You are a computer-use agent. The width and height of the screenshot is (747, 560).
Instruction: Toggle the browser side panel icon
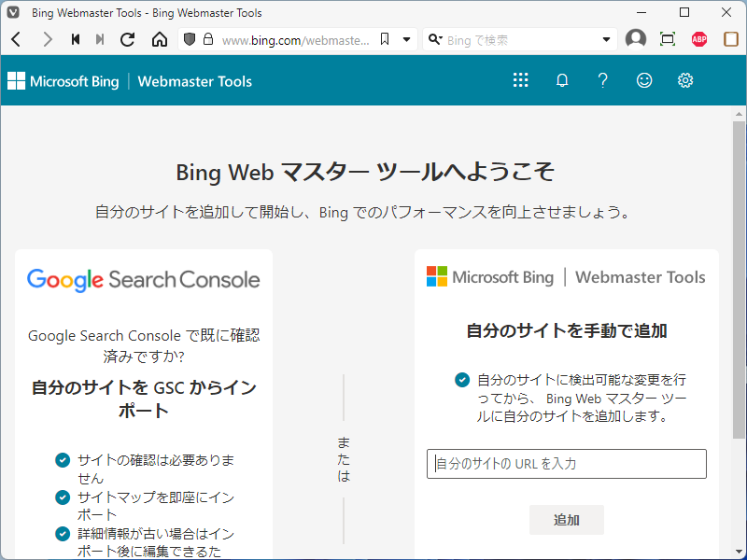(x=731, y=39)
